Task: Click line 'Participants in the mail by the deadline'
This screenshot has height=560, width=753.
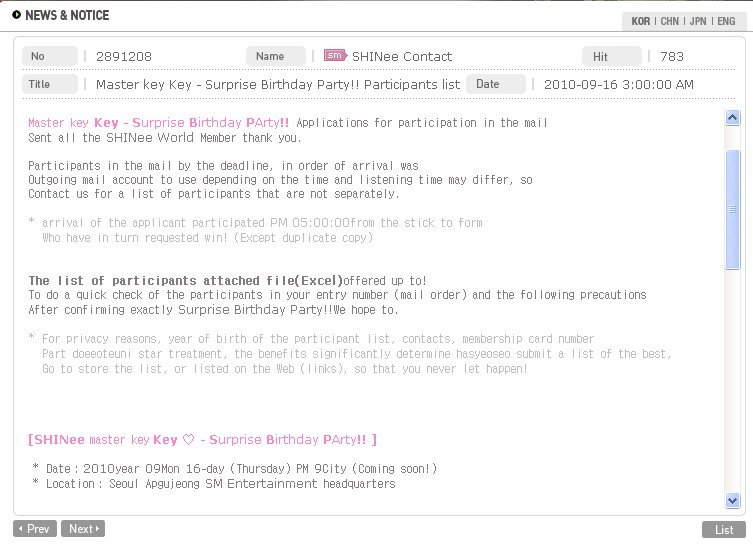Action: 223,166
